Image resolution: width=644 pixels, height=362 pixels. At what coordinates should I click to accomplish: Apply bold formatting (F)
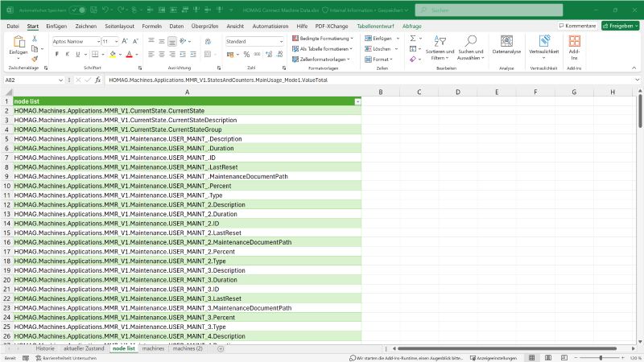[x=56, y=54]
